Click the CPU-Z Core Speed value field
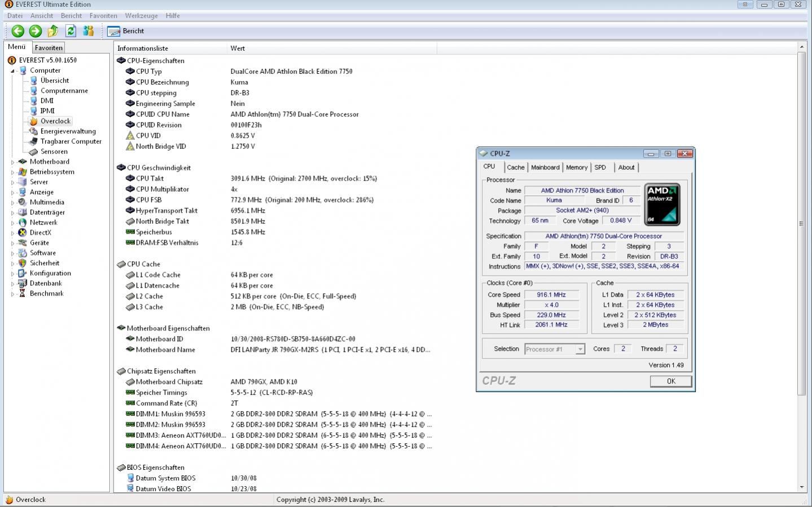 tap(551, 294)
